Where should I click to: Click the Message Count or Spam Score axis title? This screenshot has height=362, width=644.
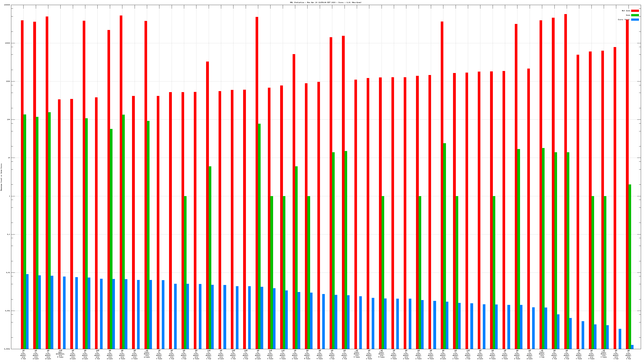point(1,177)
